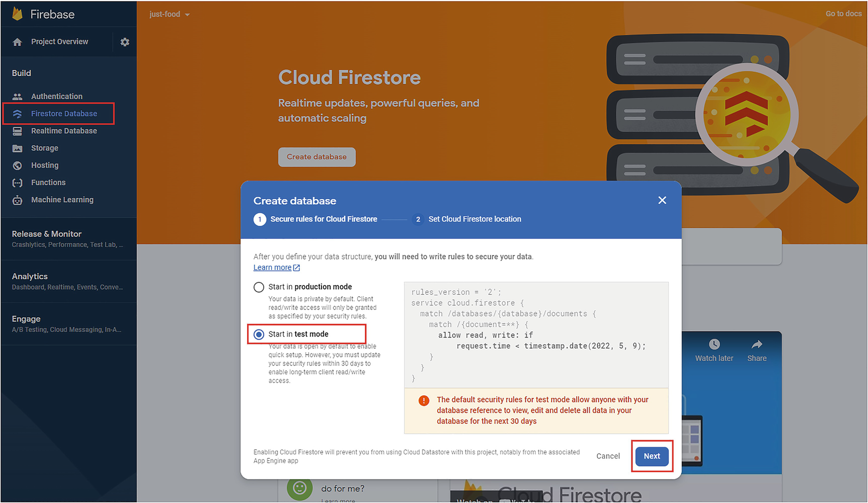868x503 pixels.
Task: Go to Project Overview
Action: 59,42
